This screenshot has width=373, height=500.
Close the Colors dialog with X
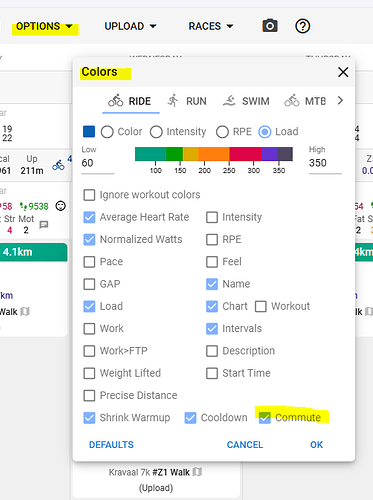[x=343, y=72]
